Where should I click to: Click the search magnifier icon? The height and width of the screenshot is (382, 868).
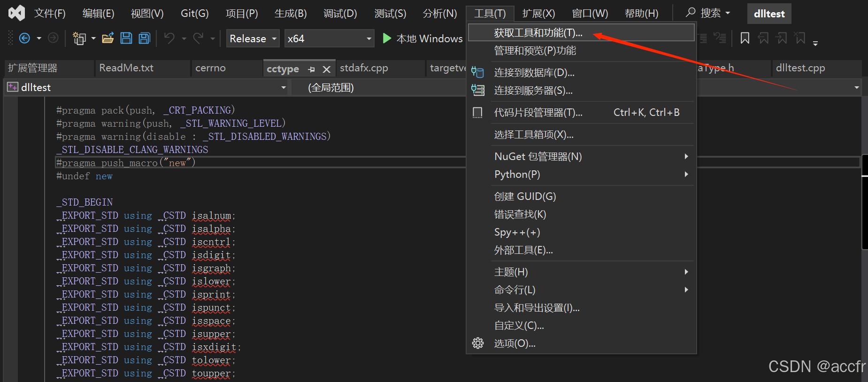(691, 13)
